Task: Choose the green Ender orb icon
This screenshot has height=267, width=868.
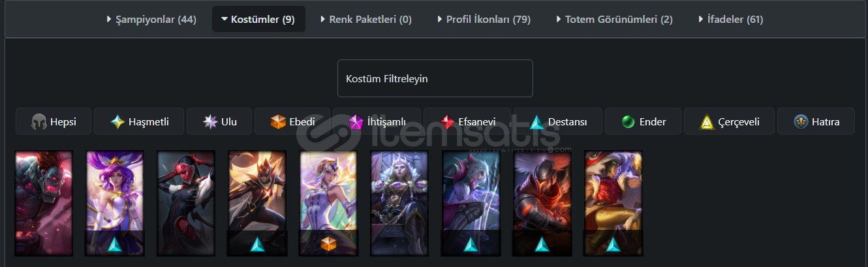Action: click(x=628, y=122)
